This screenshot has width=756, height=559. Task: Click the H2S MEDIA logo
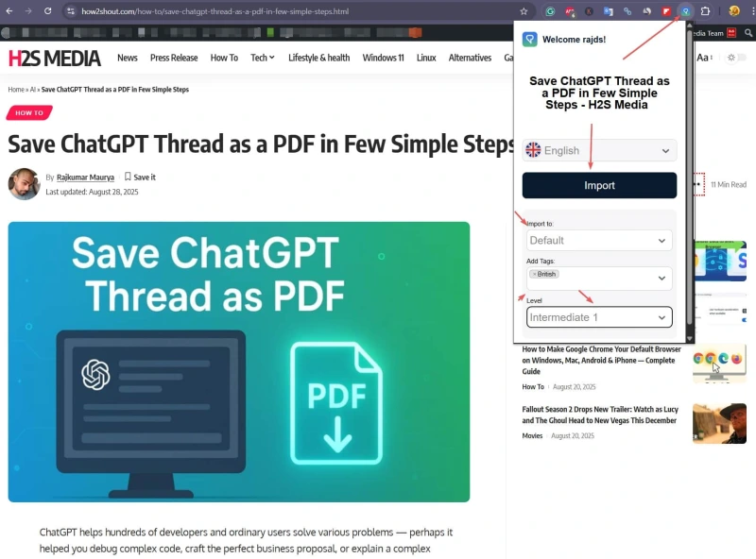[55, 59]
